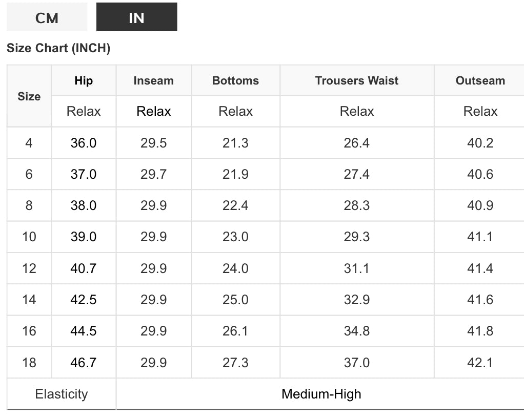
Task: Select the Medium-High elasticity value
Action: coord(321,394)
